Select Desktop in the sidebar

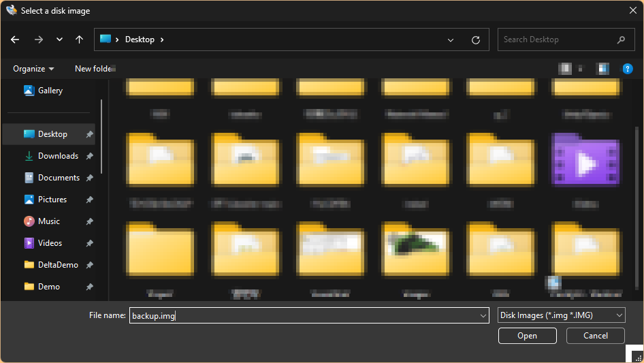pos(49,134)
